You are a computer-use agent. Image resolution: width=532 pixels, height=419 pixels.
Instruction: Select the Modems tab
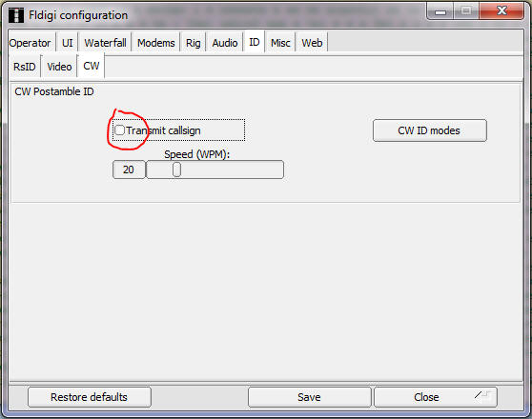155,43
